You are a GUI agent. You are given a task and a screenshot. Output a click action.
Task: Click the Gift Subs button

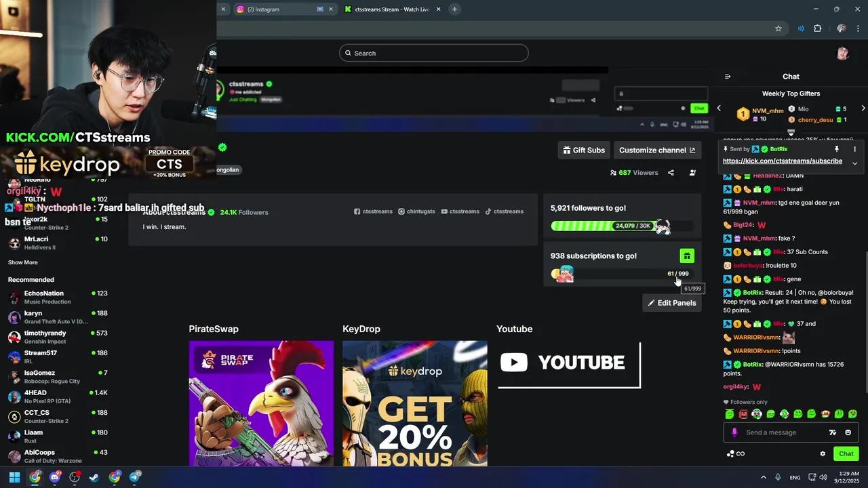point(584,150)
